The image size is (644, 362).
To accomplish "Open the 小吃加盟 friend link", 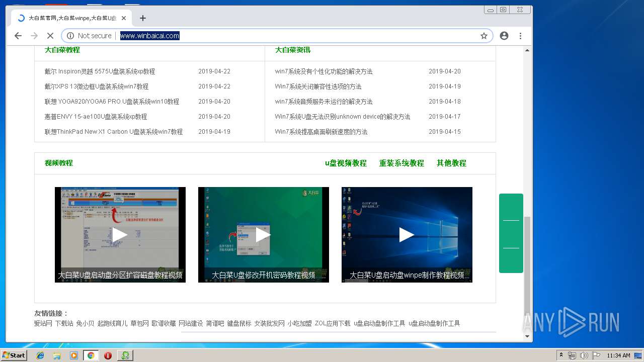I will pos(299,323).
